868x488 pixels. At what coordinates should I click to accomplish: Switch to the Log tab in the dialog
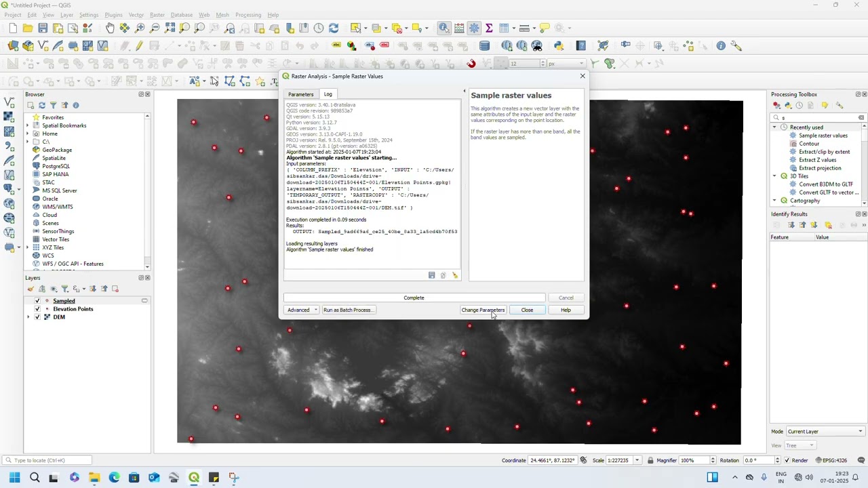tap(328, 94)
